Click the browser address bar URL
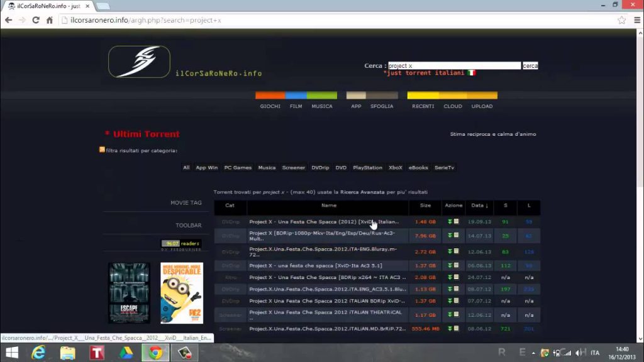Screen dimensions: 644x362 pos(146,20)
